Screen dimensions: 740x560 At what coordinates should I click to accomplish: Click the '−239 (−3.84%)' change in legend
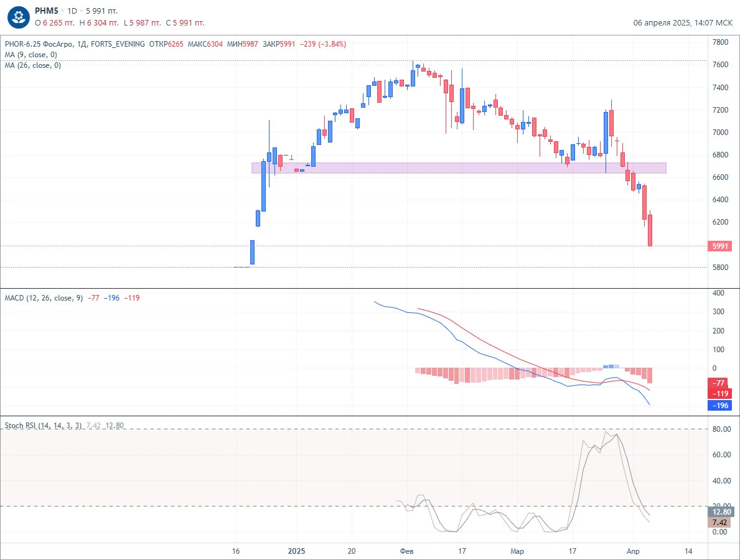click(323, 44)
